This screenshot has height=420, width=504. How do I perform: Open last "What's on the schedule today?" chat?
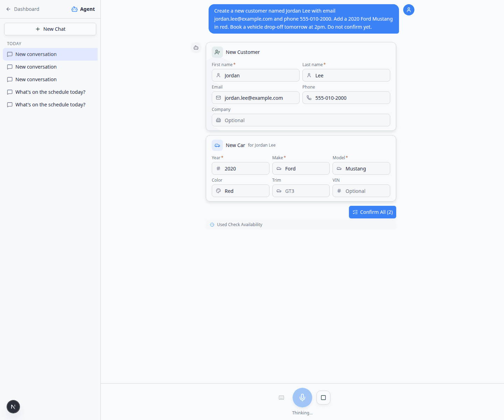coord(50,105)
